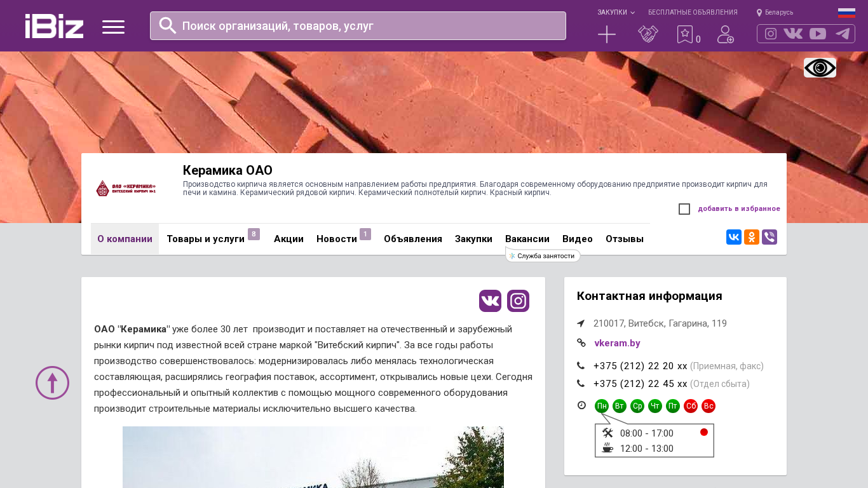The width and height of the screenshot is (868, 488).
Task: Focus the search organizations input field
Action: click(x=358, y=25)
